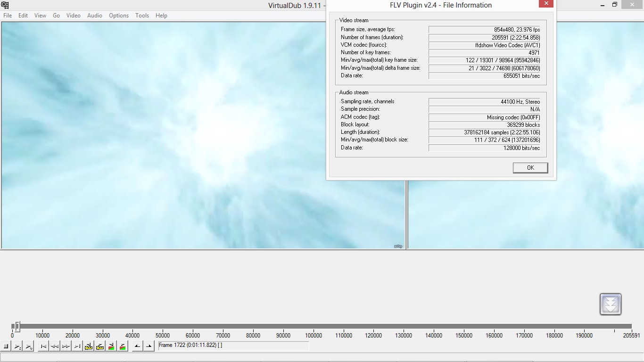The width and height of the screenshot is (644, 362).
Task: Click the timeline seek slider handle
Action: [x=17, y=326]
